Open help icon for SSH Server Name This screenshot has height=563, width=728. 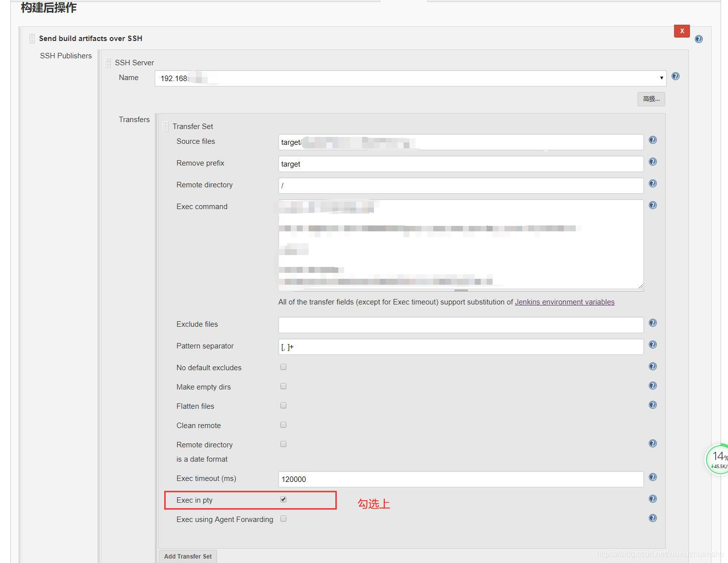tap(676, 76)
